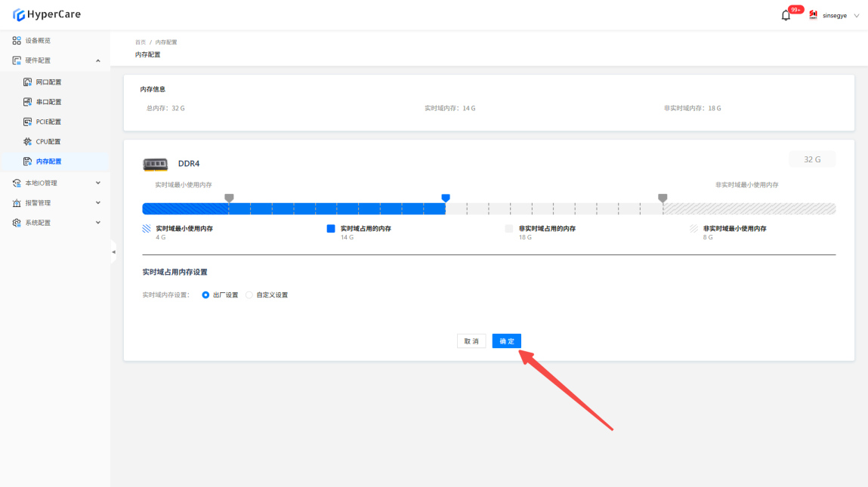Click the 实时域占用内存设置 heading

coord(175,273)
